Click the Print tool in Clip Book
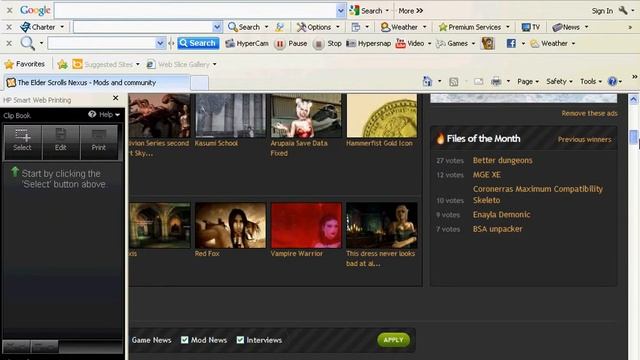 click(98, 142)
